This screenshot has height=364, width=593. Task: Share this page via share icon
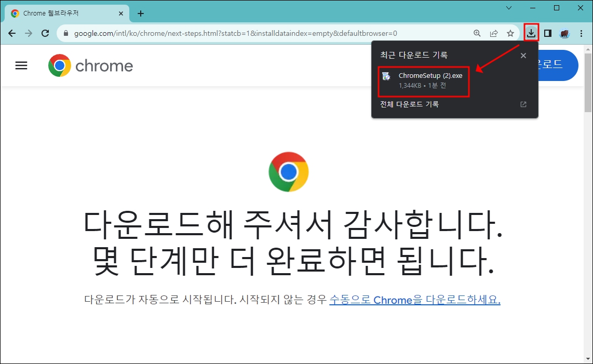[494, 33]
